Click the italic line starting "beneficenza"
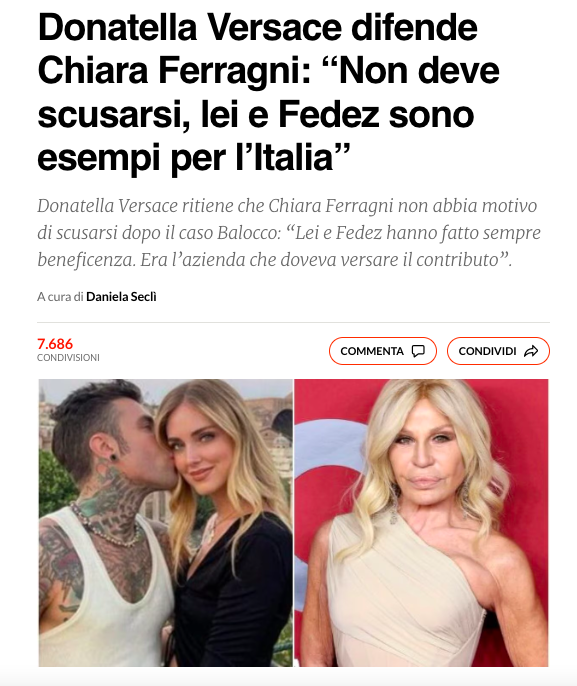Screen dimensions: 577x686 (274, 260)
